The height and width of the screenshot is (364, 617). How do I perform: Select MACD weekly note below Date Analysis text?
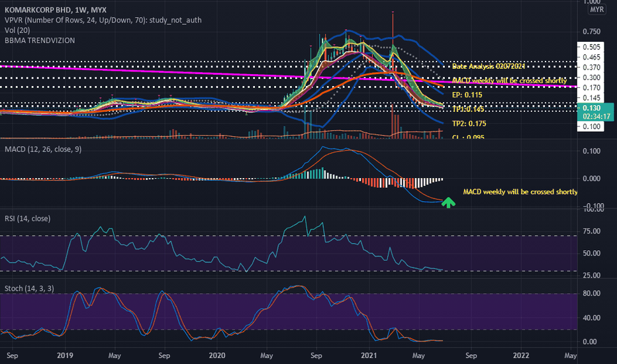[509, 81]
